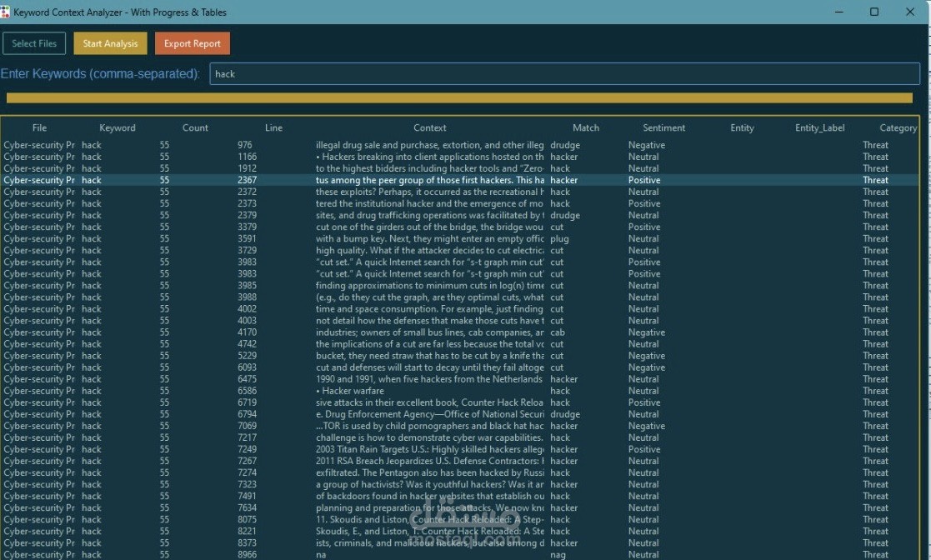Click the context 'cut one of the girders'
The height and width of the screenshot is (560, 931).
coord(430,227)
